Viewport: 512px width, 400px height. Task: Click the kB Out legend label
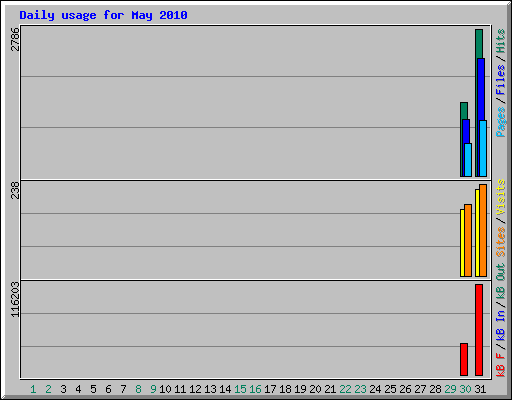501,281
